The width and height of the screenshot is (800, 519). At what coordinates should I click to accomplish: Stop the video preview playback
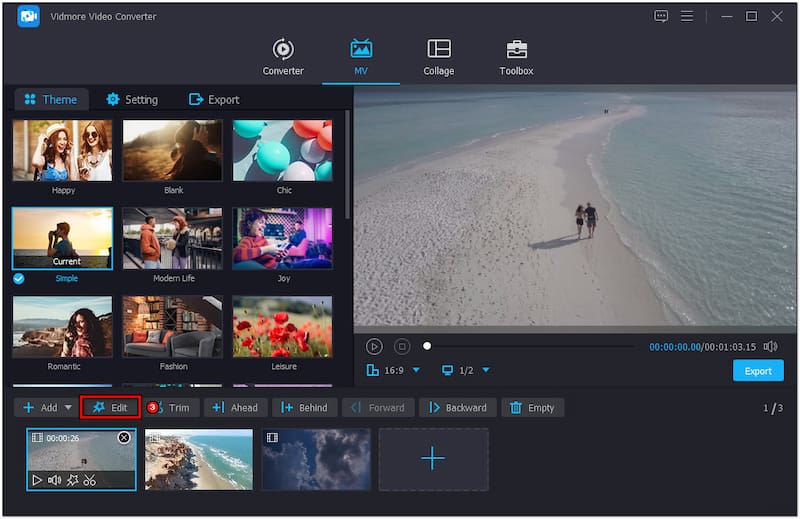[402, 346]
